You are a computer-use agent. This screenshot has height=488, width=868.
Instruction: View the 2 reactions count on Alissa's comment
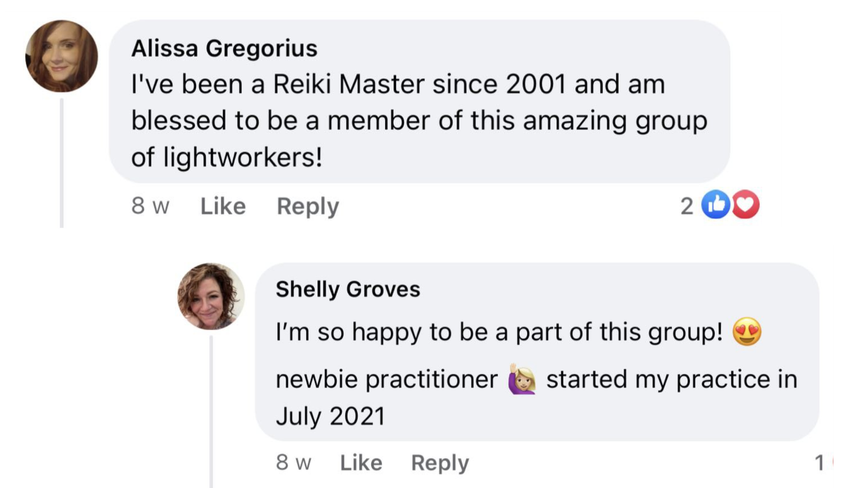[687, 206]
